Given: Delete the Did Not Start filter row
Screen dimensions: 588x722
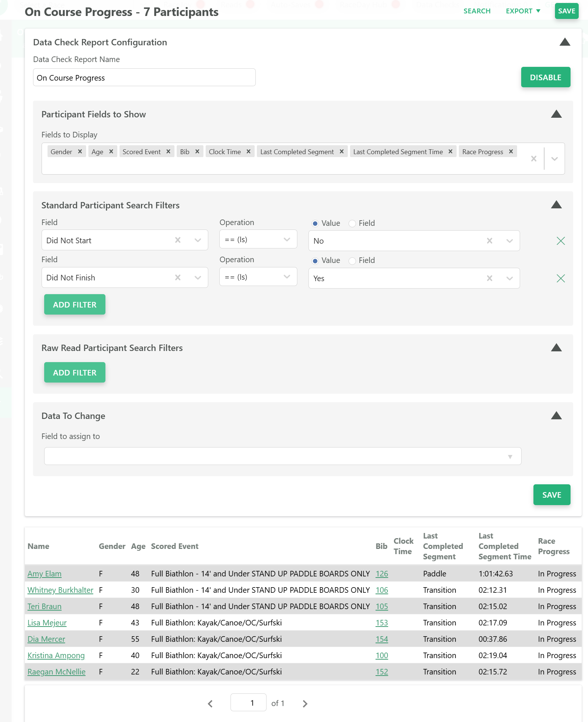Looking at the screenshot, I should tap(561, 241).
